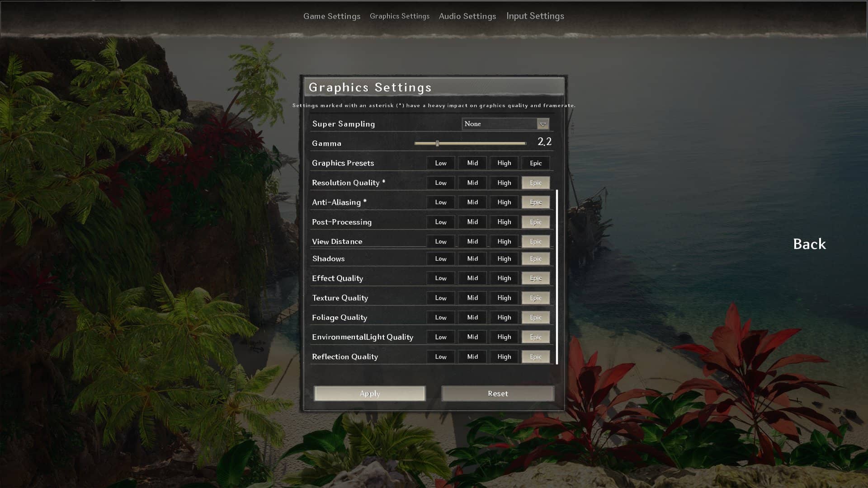Set Shadows to Low
868x488 pixels.
point(441,258)
